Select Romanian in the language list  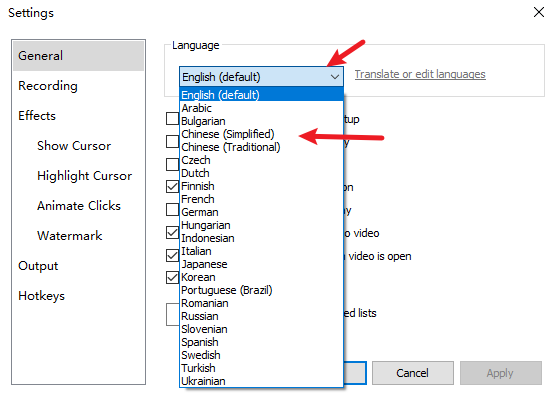coord(261,303)
